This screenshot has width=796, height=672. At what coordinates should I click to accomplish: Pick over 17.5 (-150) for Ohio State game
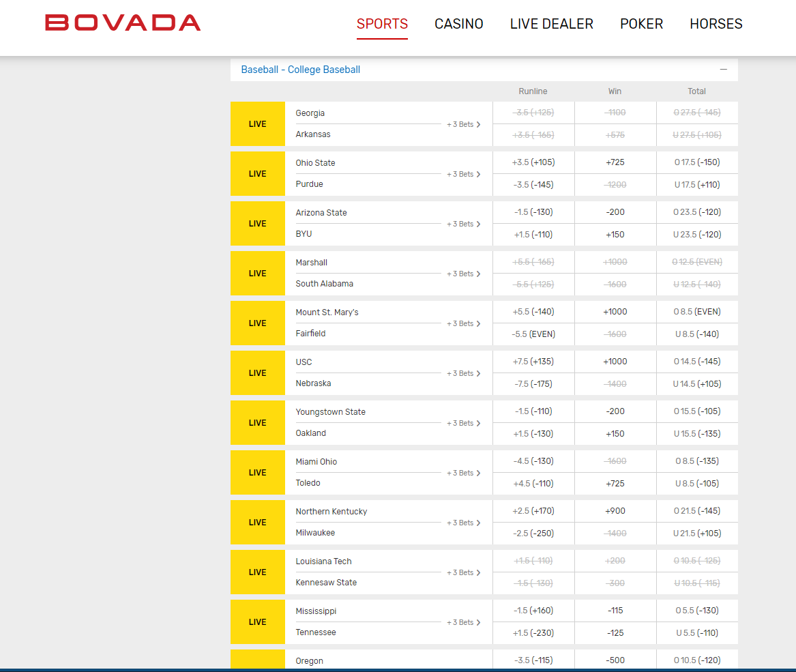(x=697, y=162)
